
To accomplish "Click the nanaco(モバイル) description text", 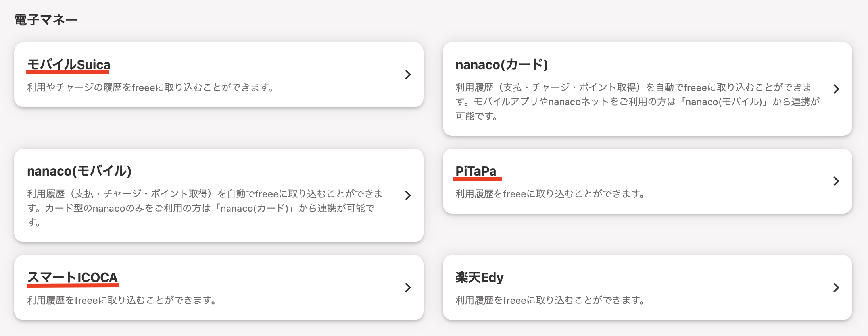I will point(205,208).
